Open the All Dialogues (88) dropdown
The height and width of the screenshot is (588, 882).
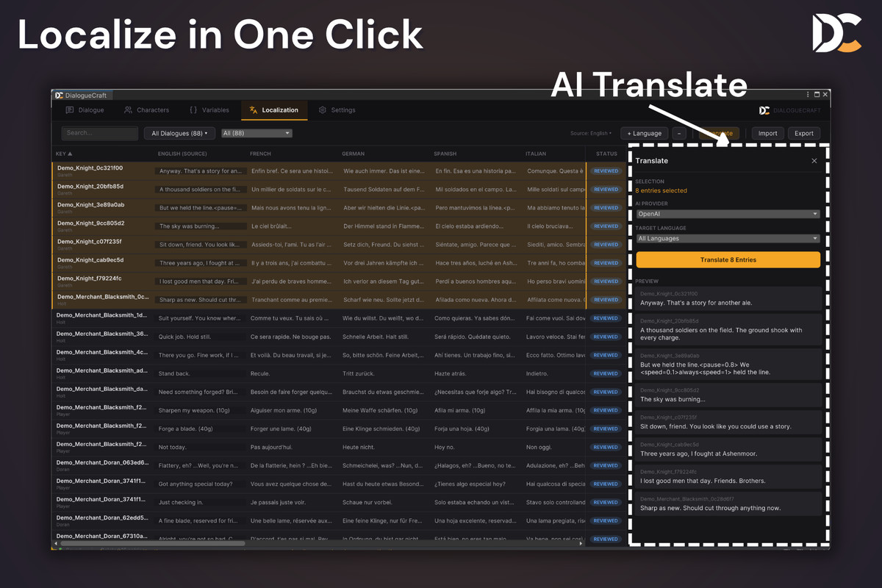click(x=179, y=133)
